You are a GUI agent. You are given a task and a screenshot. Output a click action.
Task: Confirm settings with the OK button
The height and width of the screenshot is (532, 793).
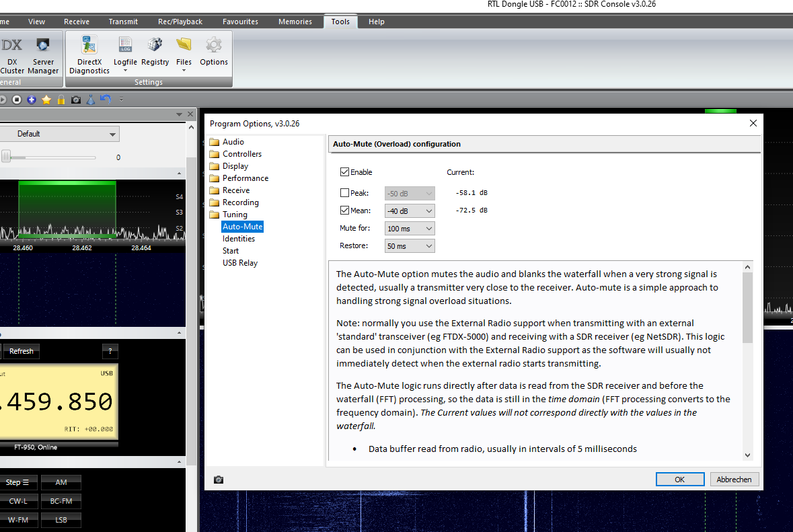point(679,480)
